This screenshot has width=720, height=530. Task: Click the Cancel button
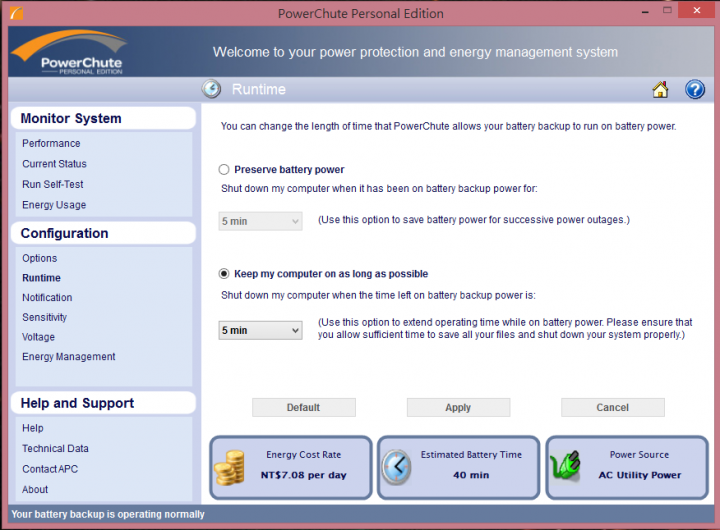click(x=613, y=407)
